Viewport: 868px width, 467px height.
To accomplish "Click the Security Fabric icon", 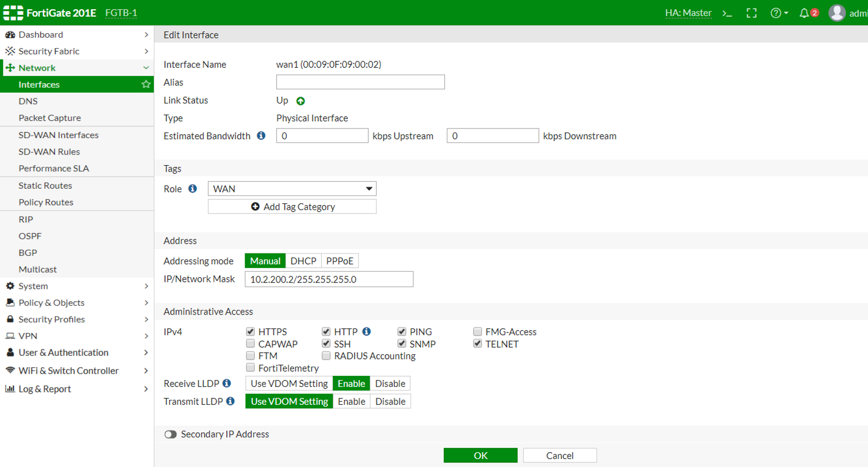I will pyautogui.click(x=10, y=51).
